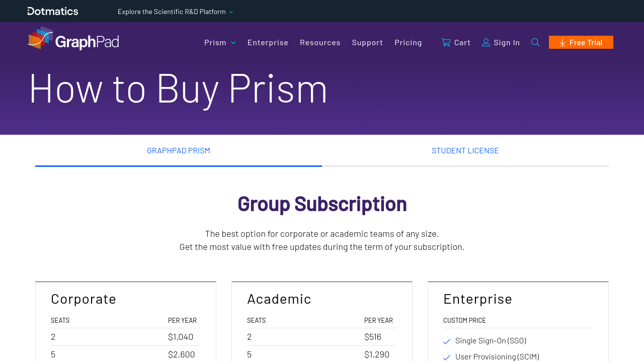Select the Corporate 2 seats row
The height and width of the screenshot is (362, 644).
click(x=125, y=337)
